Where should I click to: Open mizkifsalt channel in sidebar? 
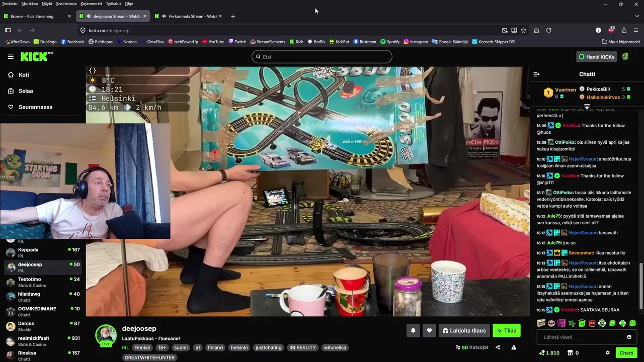coord(43,341)
